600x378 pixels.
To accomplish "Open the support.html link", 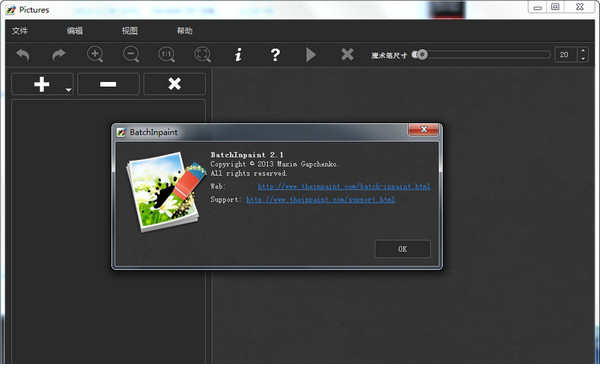I will coord(321,199).
